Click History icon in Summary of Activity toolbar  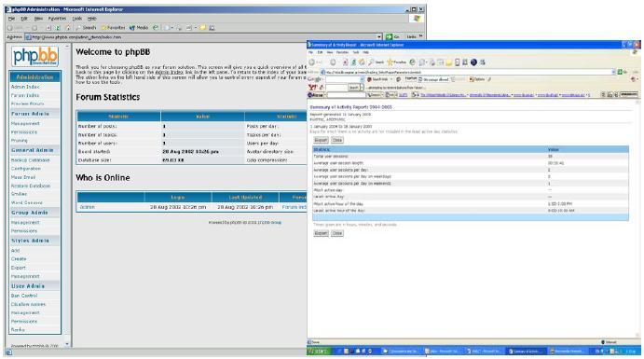(x=412, y=62)
